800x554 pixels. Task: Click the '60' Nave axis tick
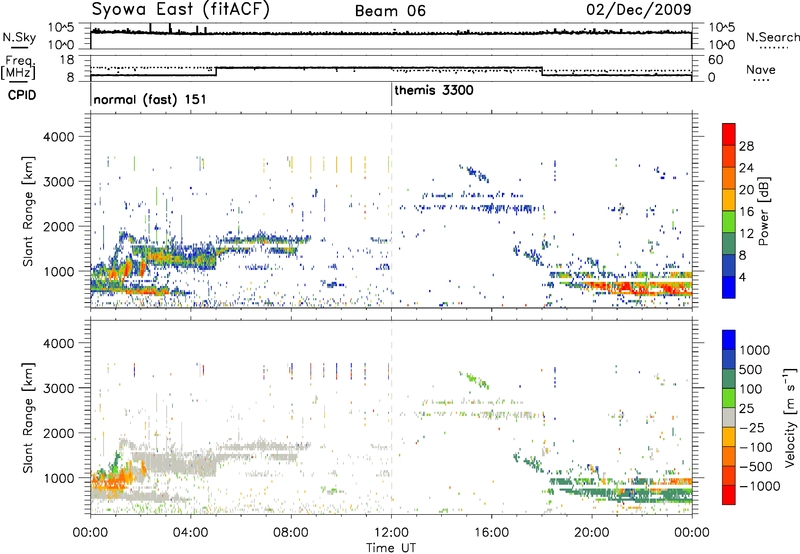click(x=716, y=60)
